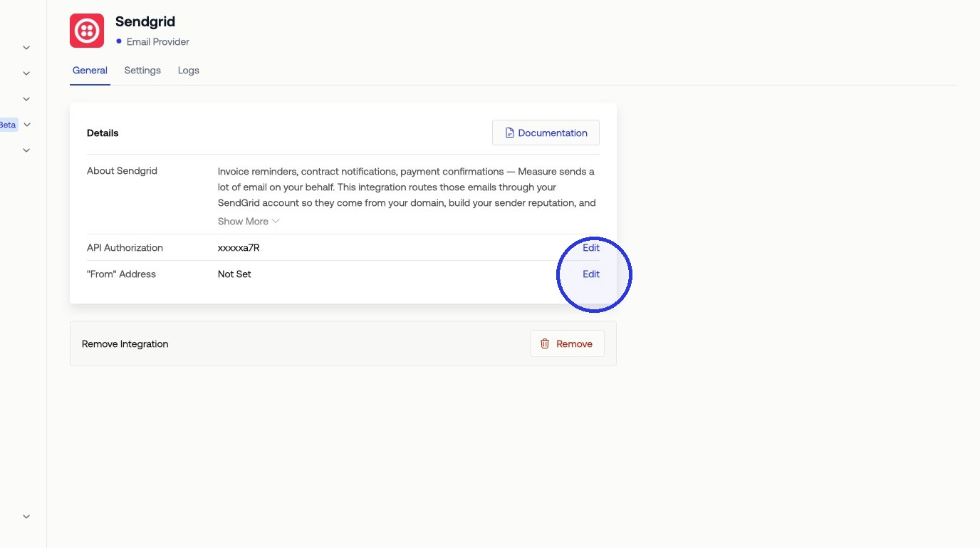
Task: Expand the topmost sidebar chevron
Action: coord(26,48)
